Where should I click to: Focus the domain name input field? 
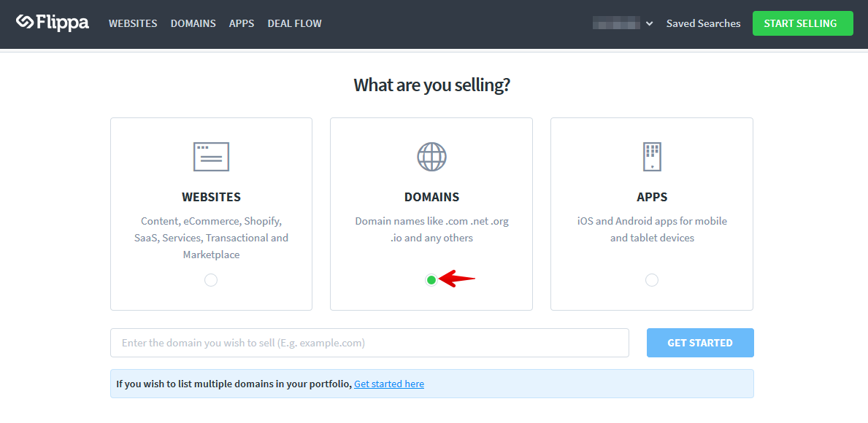369,343
